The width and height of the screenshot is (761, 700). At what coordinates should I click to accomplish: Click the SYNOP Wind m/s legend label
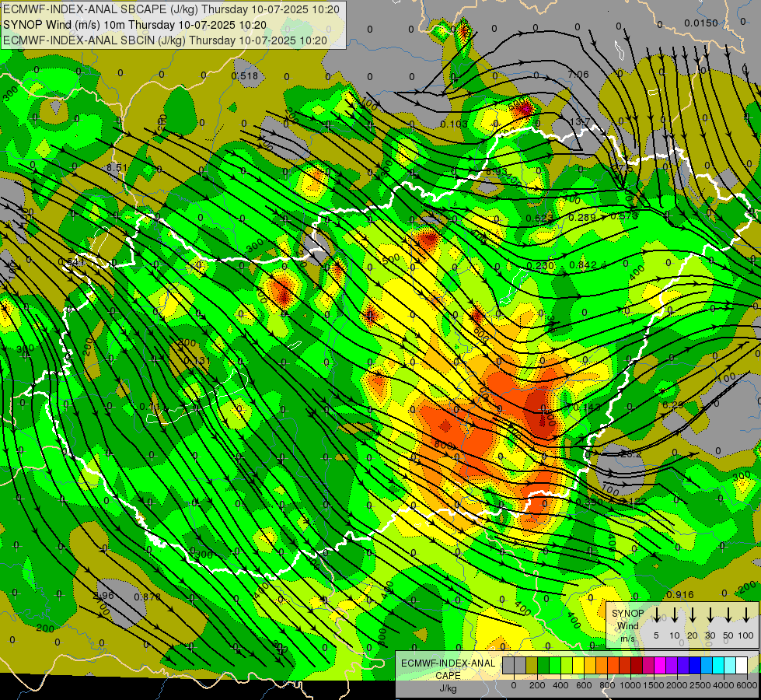click(627, 625)
